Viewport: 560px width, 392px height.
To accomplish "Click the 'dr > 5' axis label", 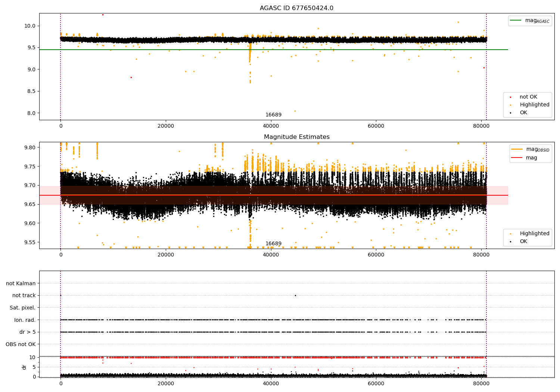I will (28, 332).
